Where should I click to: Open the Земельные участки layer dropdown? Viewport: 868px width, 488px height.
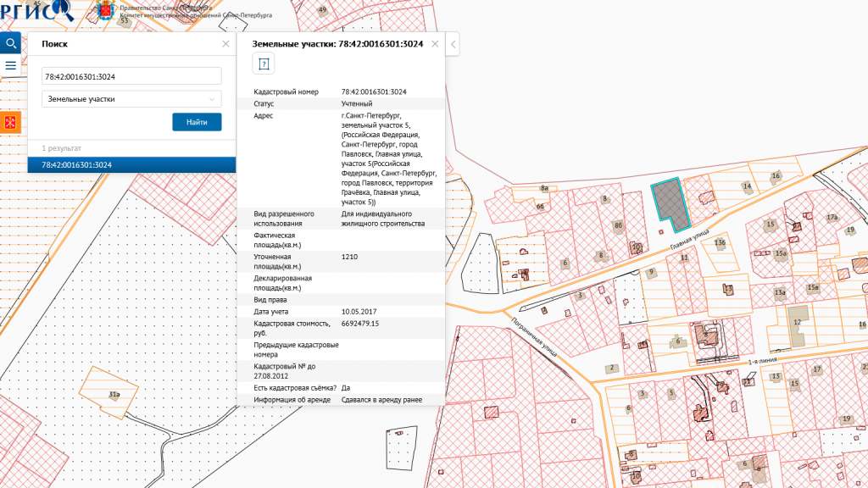coord(131,99)
